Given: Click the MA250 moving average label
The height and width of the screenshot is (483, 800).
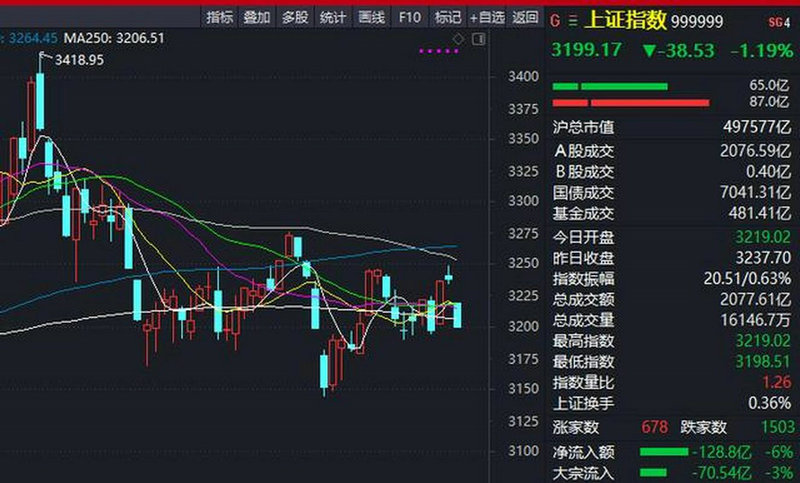Looking at the screenshot, I should pyautogui.click(x=114, y=38).
